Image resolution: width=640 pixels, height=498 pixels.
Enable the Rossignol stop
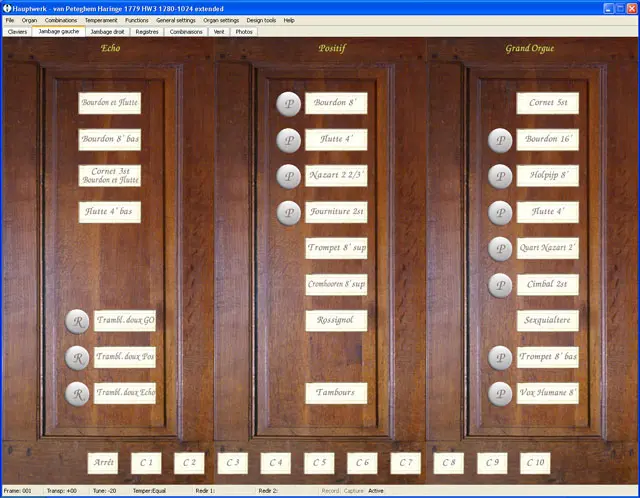tap(336, 320)
